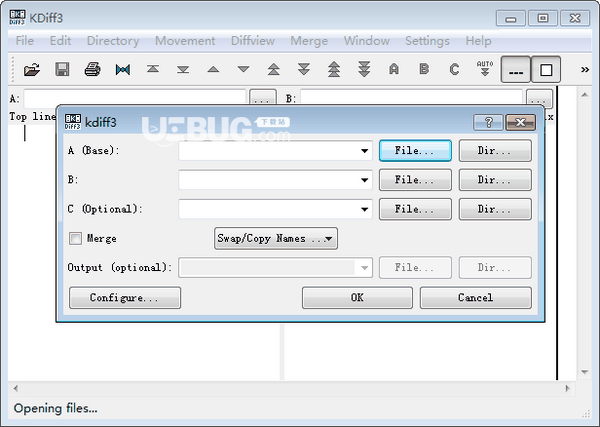Open the File menu
Screen dimensions: 600x427
pyautogui.click(x=25, y=41)
